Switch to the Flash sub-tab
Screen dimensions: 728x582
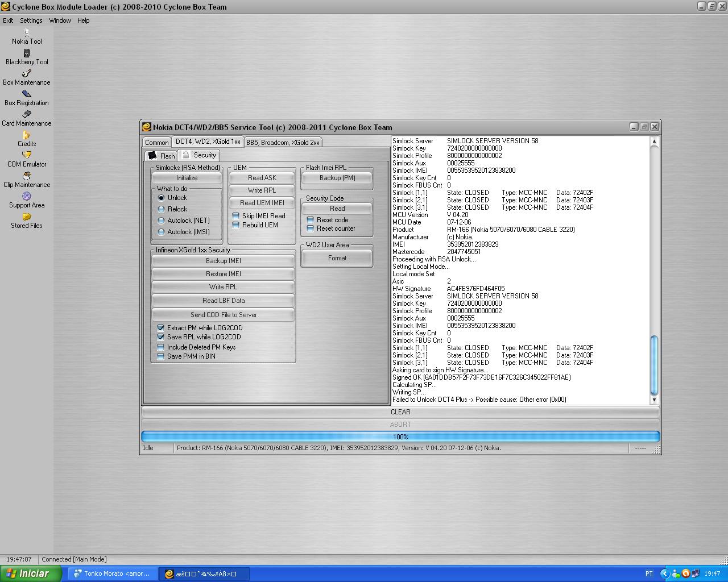(162, 156)
